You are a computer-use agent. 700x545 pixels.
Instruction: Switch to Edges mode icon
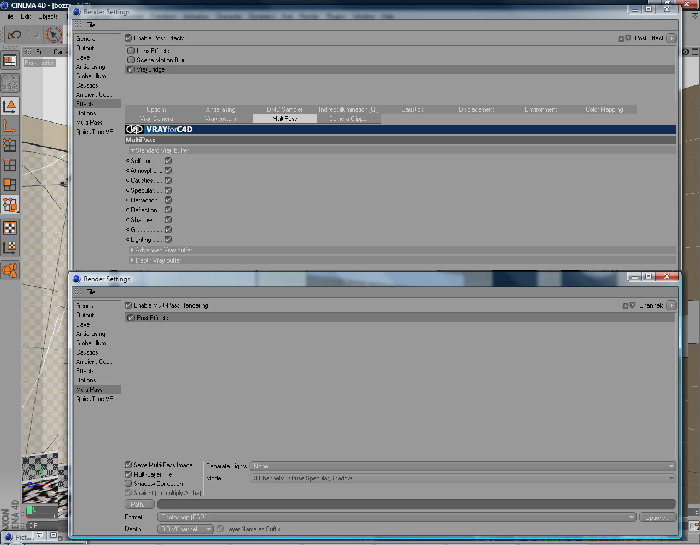(x=10, y=165)
